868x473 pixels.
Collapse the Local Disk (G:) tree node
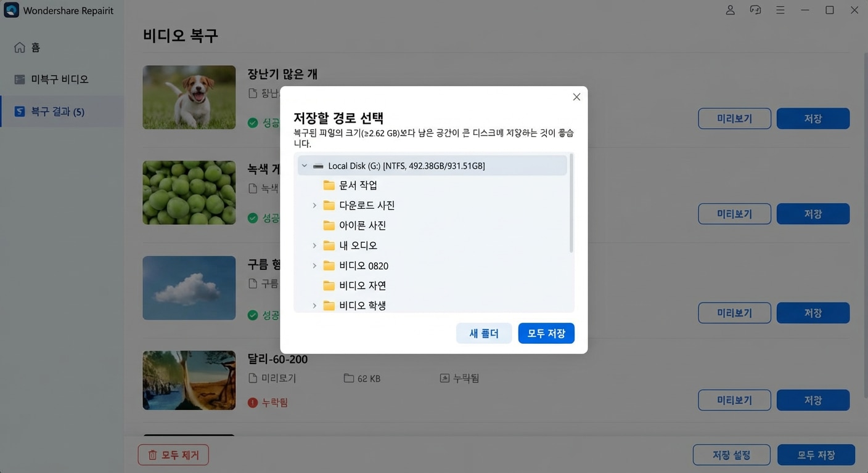click(303, 165)
